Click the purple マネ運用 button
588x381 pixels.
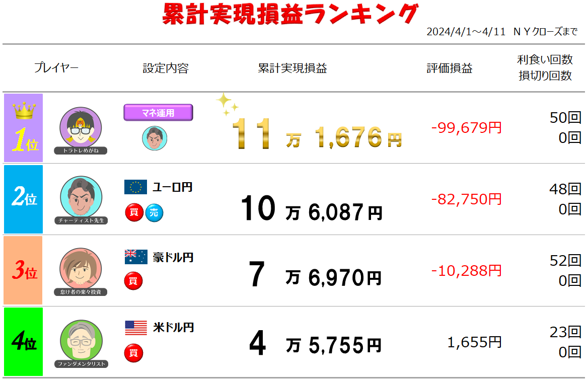(158, 113)
